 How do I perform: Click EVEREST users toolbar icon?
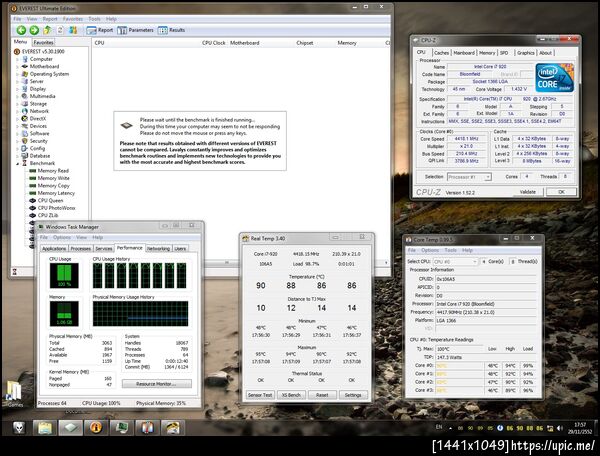coord(73,30)
